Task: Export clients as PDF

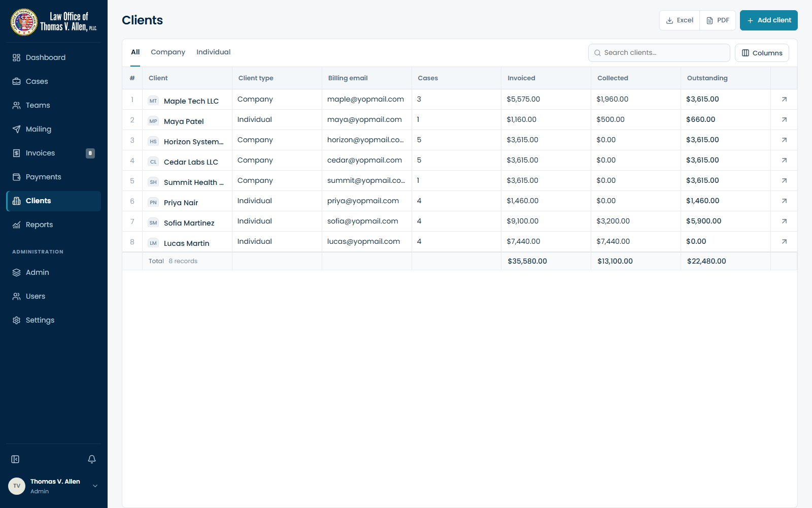Action: click(x=718, y=20)
